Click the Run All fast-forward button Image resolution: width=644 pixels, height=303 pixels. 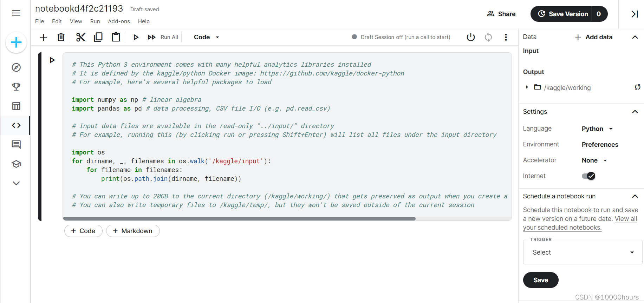point(163,37)
